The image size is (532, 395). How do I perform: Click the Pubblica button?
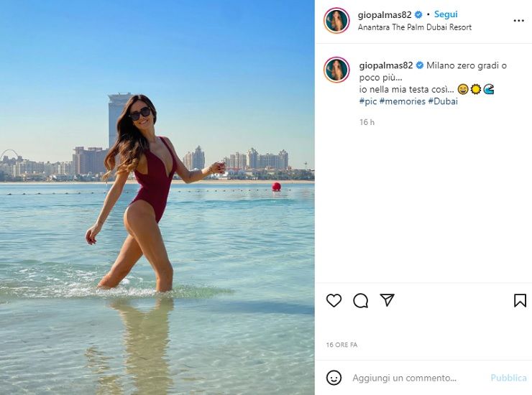[508, 378]
